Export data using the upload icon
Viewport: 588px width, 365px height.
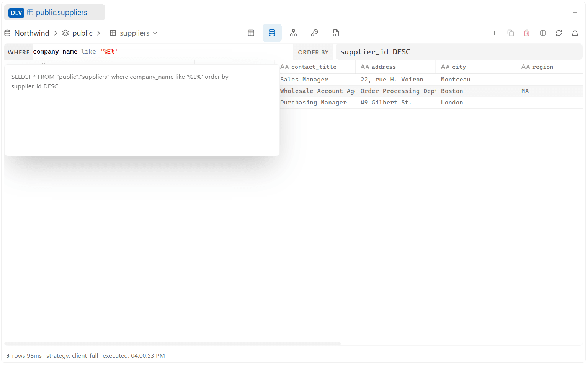[x=575, y=33]
